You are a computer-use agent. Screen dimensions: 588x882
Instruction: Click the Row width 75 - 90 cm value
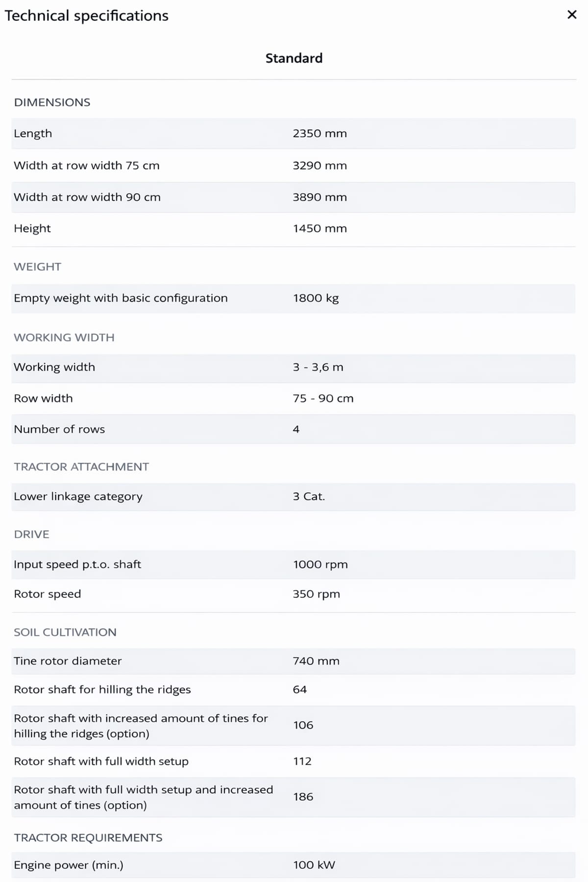point(323,398)
